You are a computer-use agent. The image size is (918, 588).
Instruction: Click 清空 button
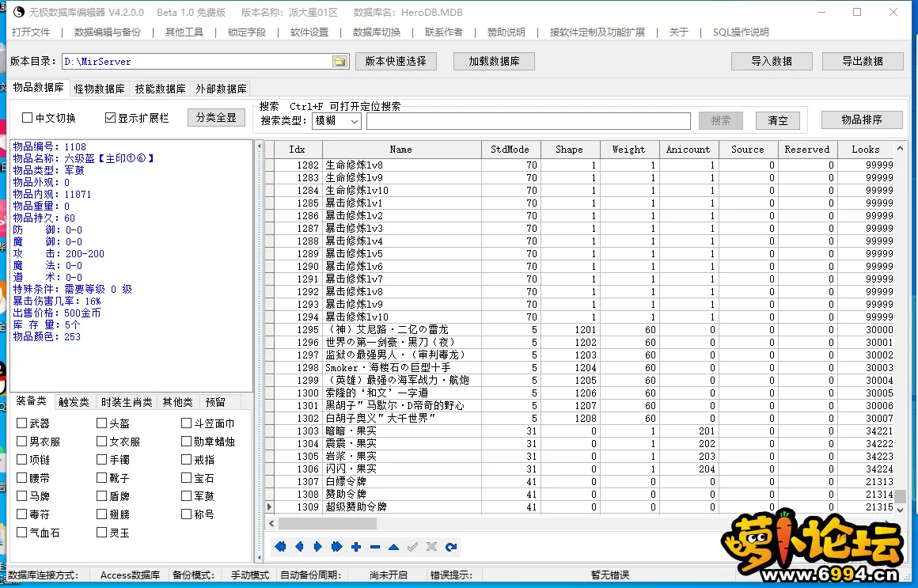click(777, 120)
